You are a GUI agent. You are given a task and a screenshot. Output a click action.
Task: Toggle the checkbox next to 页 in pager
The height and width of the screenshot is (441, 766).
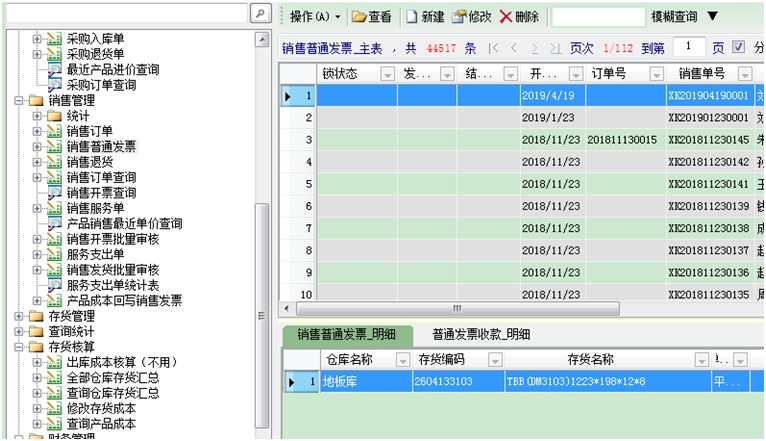(x=738, y=47)
